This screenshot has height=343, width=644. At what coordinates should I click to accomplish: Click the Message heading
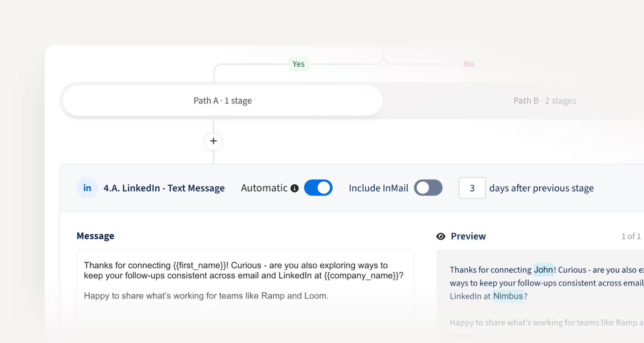click(95, 236)
